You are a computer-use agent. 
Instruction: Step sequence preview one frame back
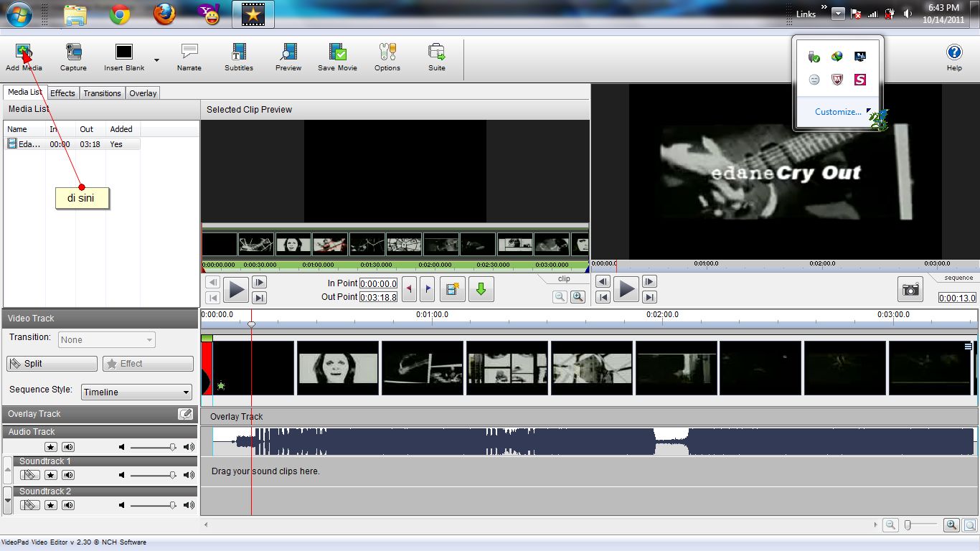(x=603, y=282)
